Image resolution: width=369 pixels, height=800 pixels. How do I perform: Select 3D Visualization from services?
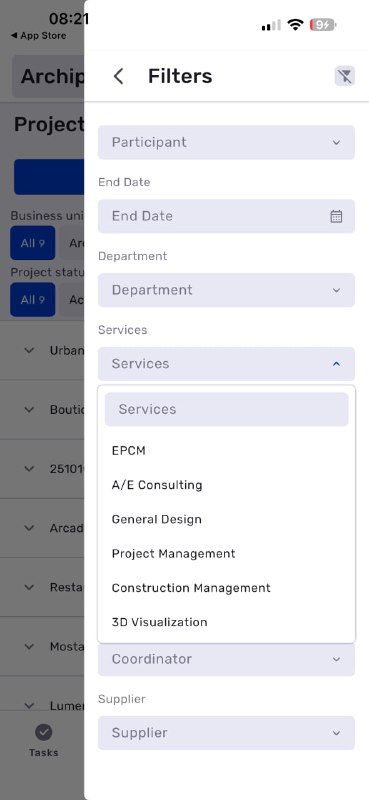pyautogui.click(x=160, y=622)
